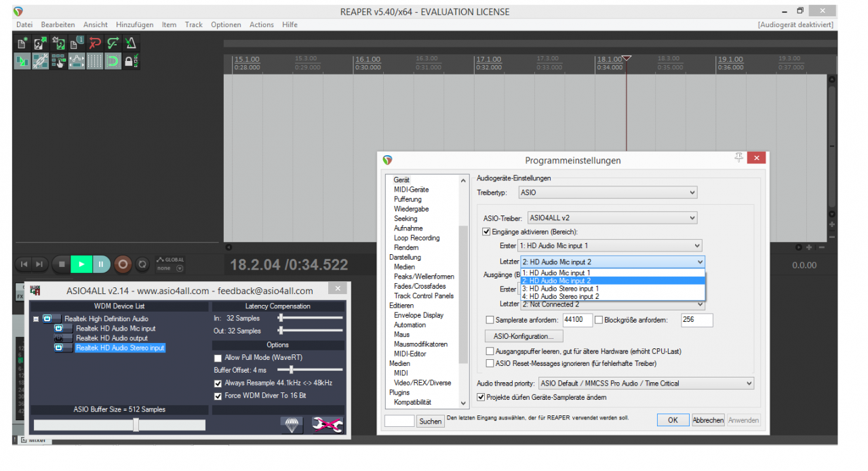Open project with the load toolbar icon
Screen dimensions: 868x471
tap(41, 43)
